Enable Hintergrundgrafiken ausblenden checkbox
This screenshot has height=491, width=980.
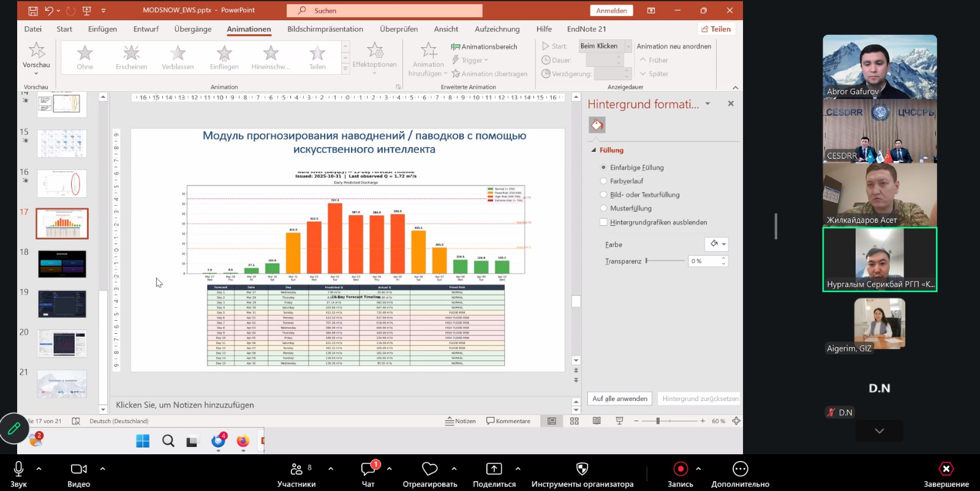pos(604,223)
